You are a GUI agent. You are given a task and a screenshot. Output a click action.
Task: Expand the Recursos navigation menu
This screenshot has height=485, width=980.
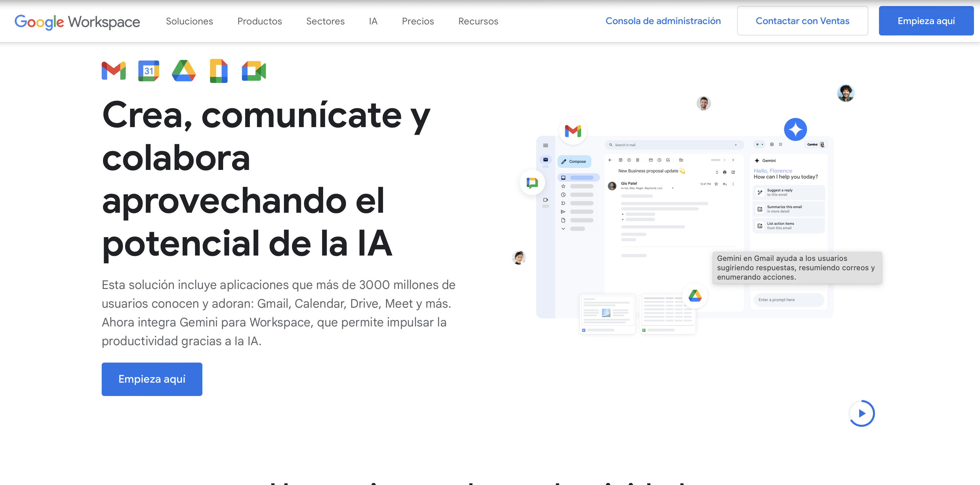tap(478, 21)
